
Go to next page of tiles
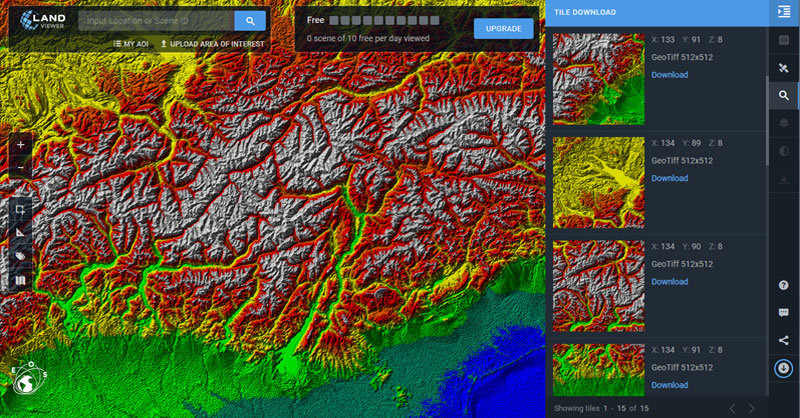(752, 408)
